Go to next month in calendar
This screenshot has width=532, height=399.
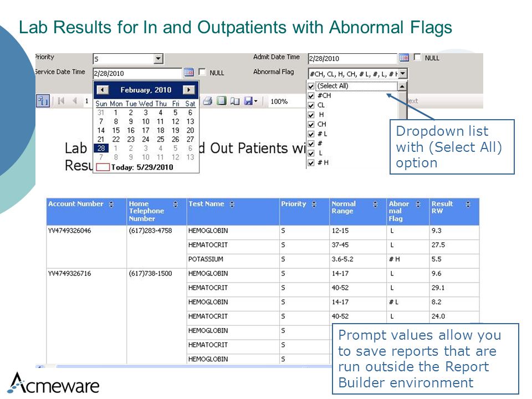(188, 90)
